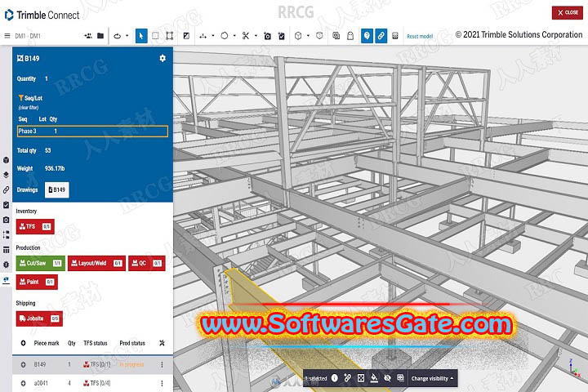Expand the B149 piece mark row
Screen dimensions: 588x392
click(x=23, y=364)
